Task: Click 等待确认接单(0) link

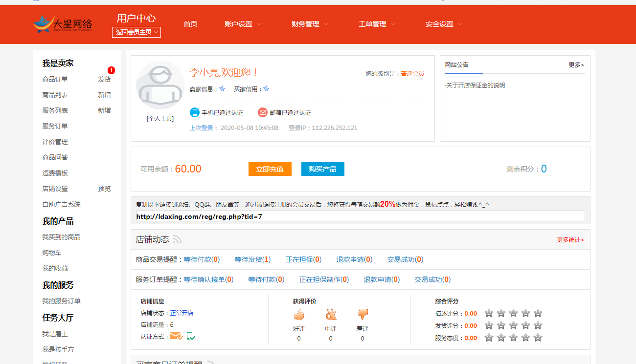Action: [208, 279]
